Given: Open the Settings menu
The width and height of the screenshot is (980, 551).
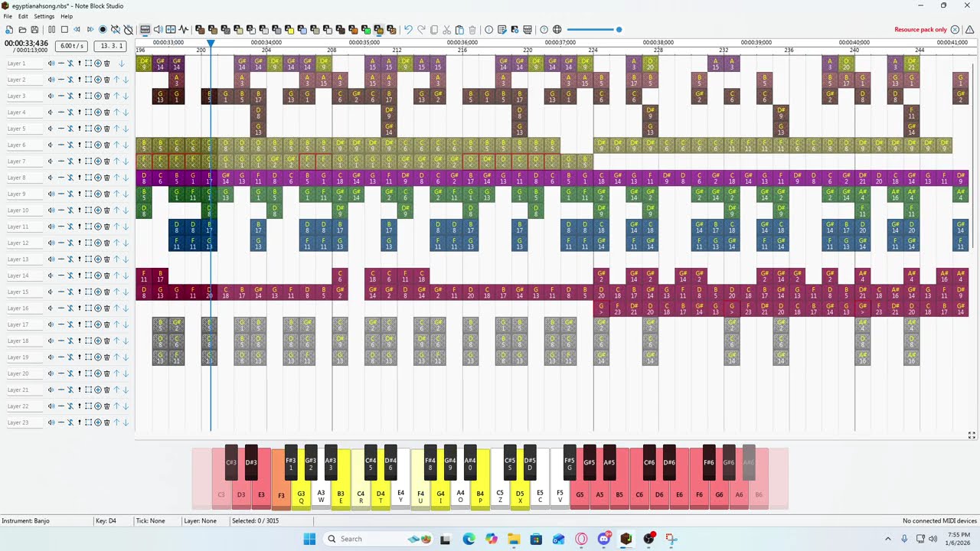Looking at the screenshot, I should click(44, 16).
